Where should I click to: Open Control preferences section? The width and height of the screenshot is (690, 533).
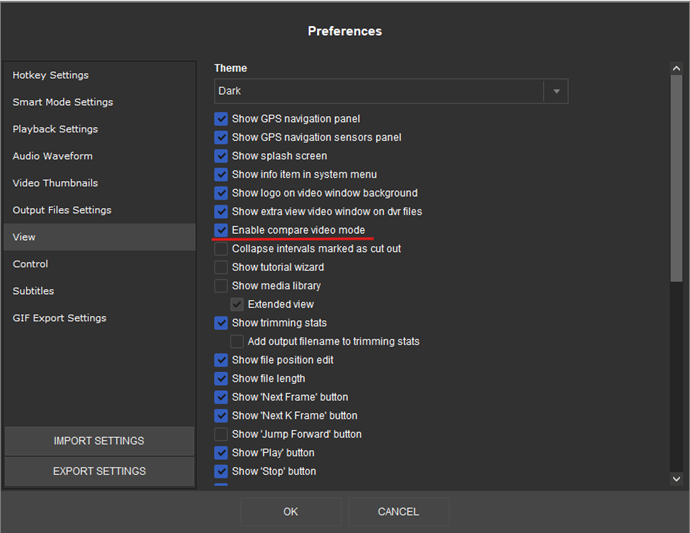(x=99, y=264)
